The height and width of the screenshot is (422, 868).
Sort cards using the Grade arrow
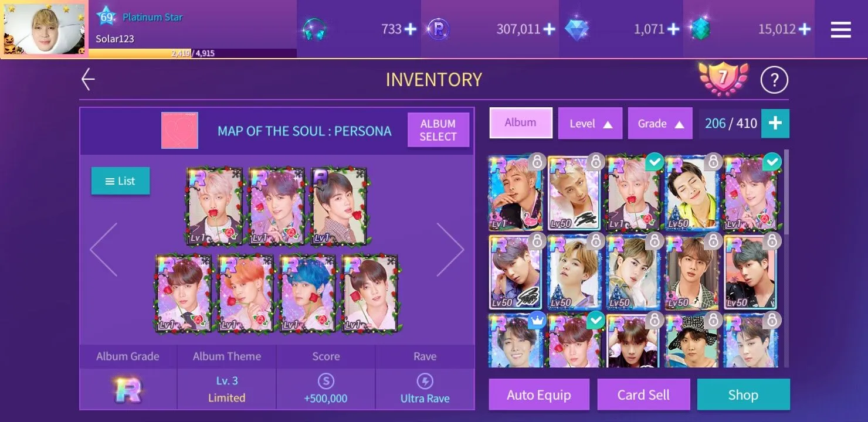(679, 124)
